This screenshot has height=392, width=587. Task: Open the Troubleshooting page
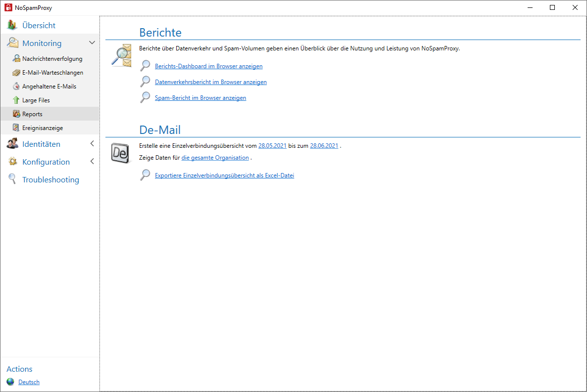point(50,180)
